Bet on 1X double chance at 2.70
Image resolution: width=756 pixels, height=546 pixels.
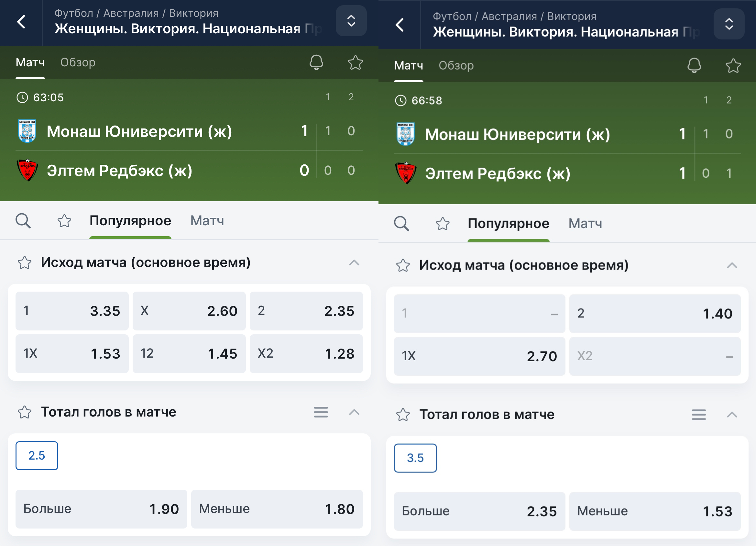tap(479, 356)
